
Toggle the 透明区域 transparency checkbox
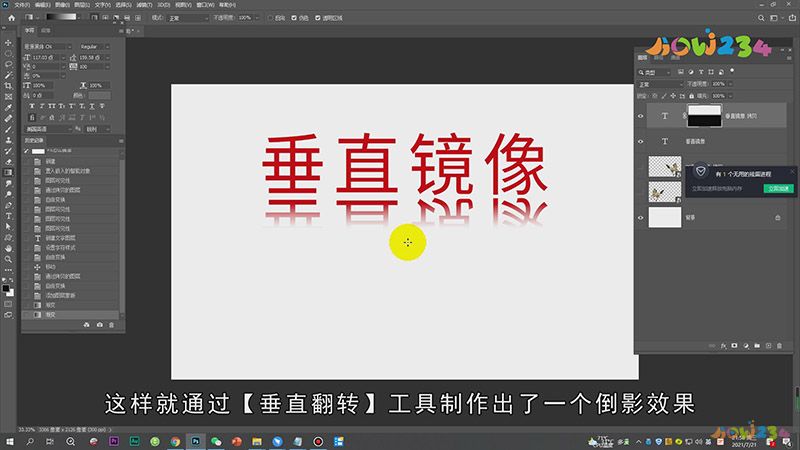tap(318, 18)
